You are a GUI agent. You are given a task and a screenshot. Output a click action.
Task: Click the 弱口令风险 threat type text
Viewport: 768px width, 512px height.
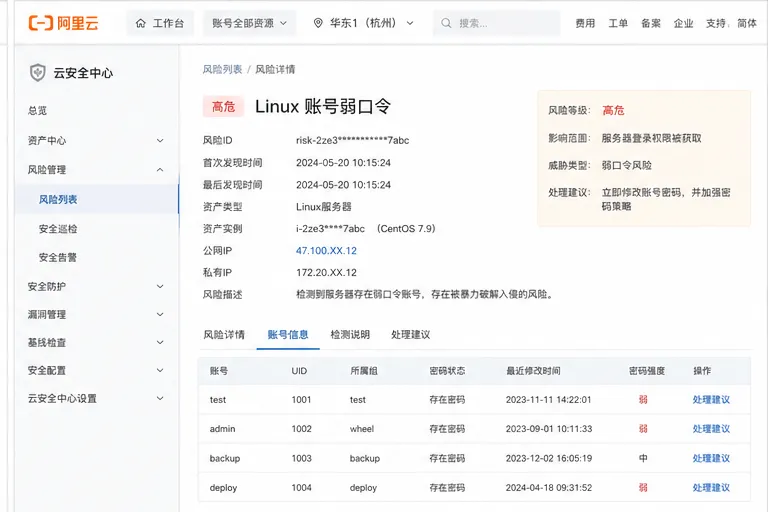[x=626, y=166]
